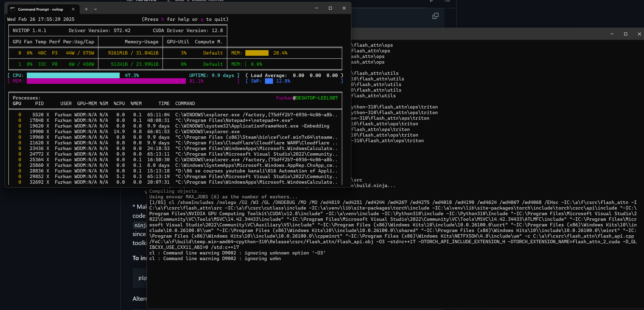Copy the code block using copy icon
This screenshot has height=310, width=644.
pos(435,16)
